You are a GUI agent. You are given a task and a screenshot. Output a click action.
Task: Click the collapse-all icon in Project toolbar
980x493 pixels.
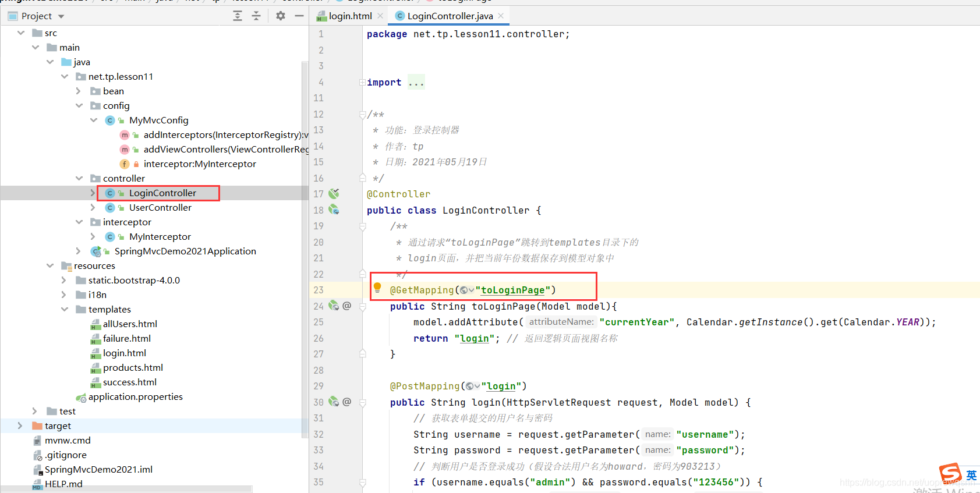click(256, 16)
